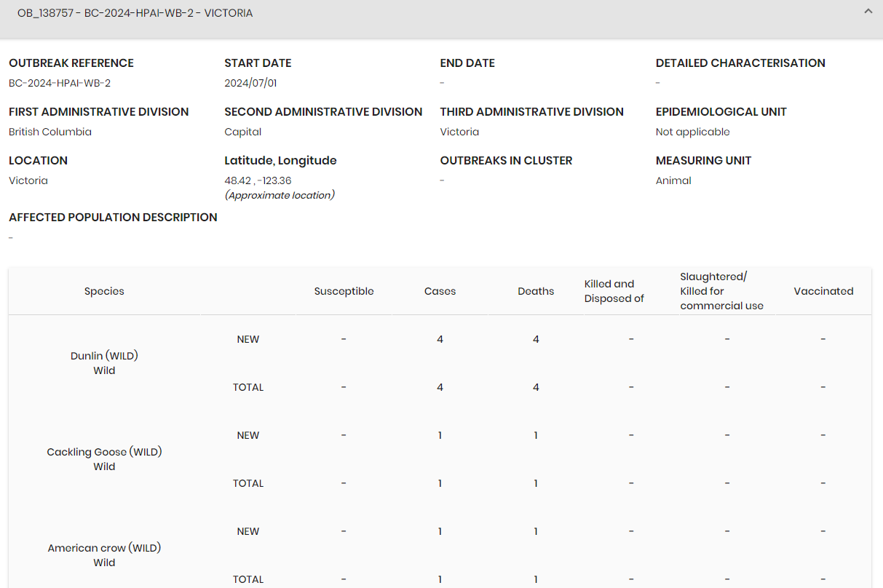The height and width of the screenshot is (588, 883).
Task: Click the Approximate location note
Action: coord(280,195)
